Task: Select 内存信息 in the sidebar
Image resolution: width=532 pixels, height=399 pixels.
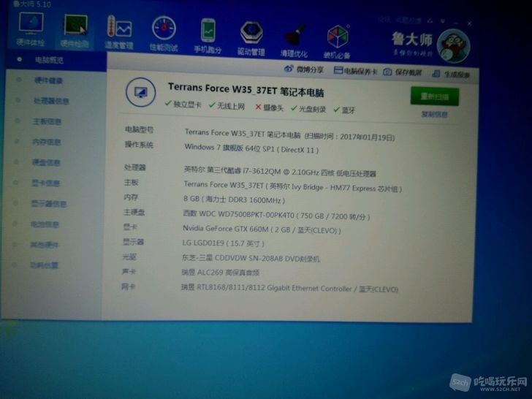Action: pos(47,142)
